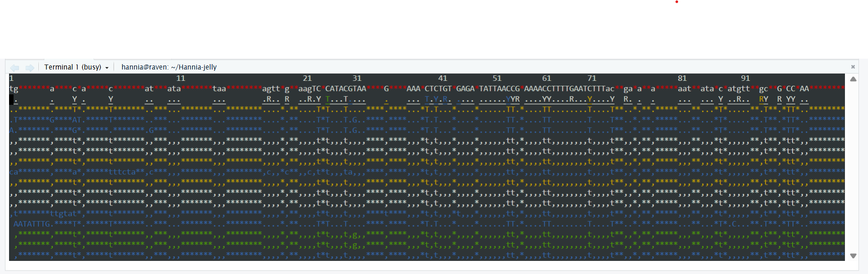Click position marker 41 in the ruler
Viewport: 868px width, 274px height.
coord(443,79)
